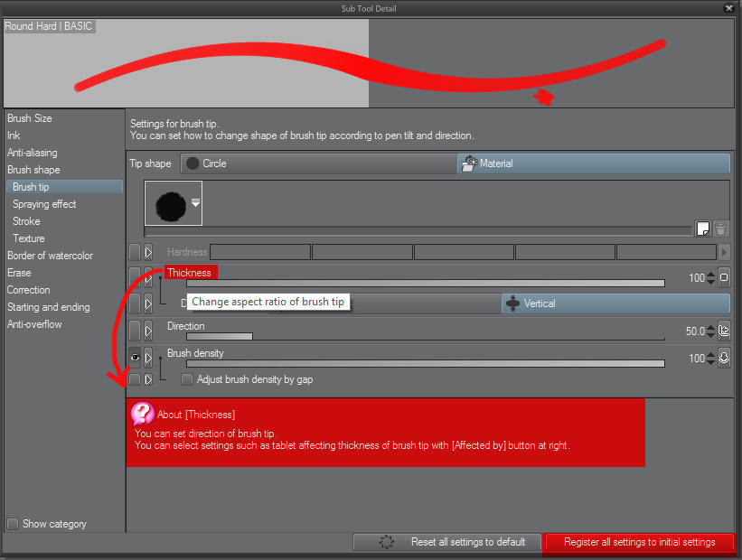Switch to the Border of watercolor category
Viewport: 742px width, 560px height.
click(x=51, y=256)
